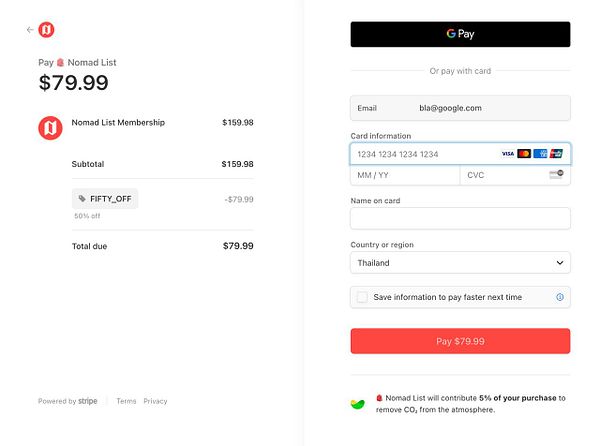The image size is (600, 446).
Task: Click the Name on card field
Action: 460,218
